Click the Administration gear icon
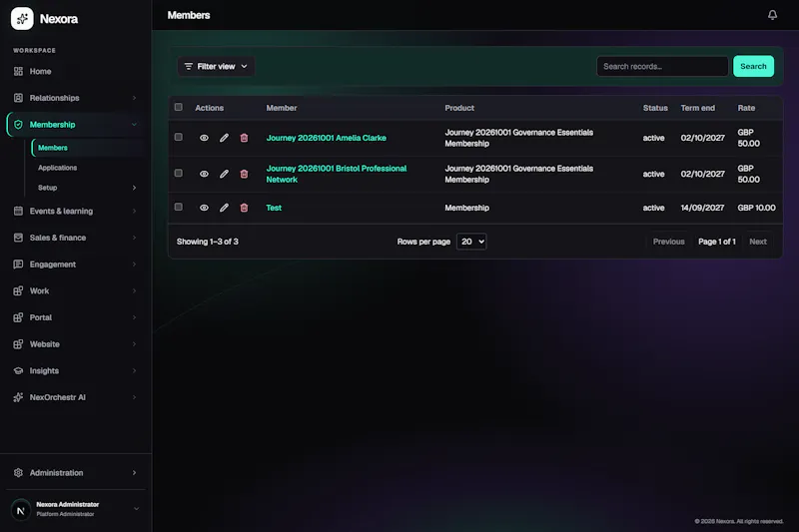Screen dimensions: 799x532 [x=18, y=472]
